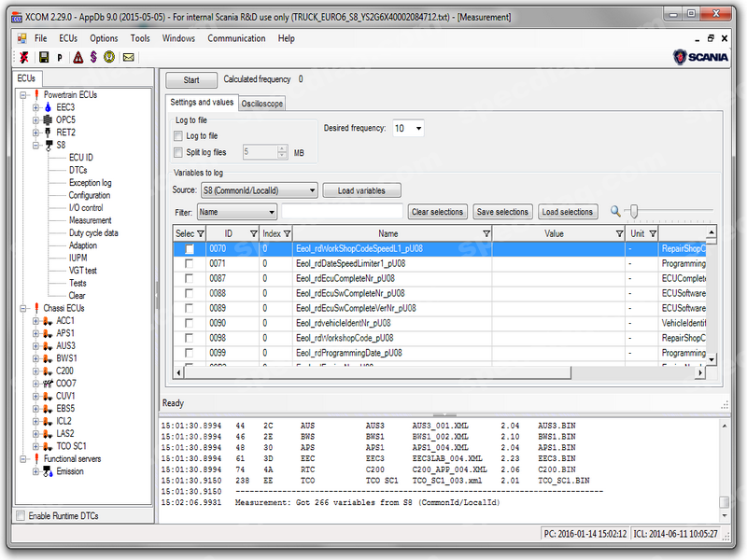This screenshot has width=747, height=560.
Task: Open the Desired frequency dropdown
Action: point(408,128)
